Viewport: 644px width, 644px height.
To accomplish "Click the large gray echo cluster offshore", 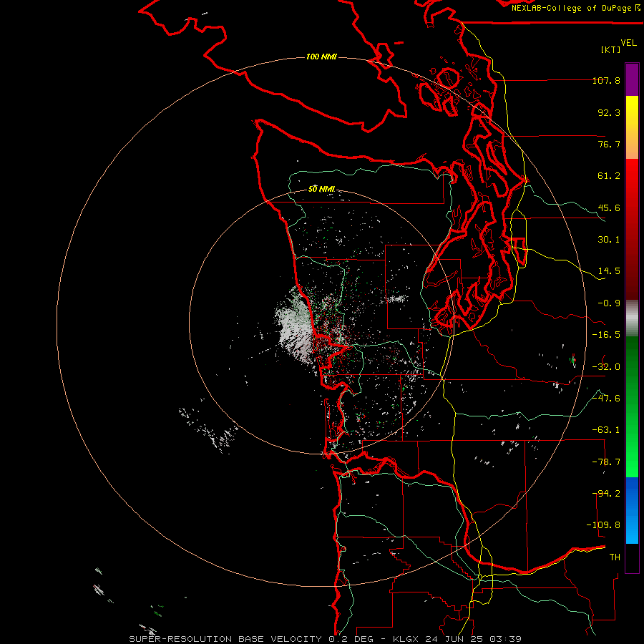I will pos(294,326).
